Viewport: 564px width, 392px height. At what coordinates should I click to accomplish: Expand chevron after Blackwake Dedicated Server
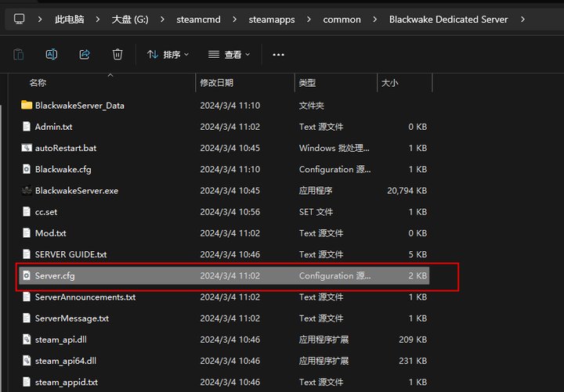pos(523,20)
